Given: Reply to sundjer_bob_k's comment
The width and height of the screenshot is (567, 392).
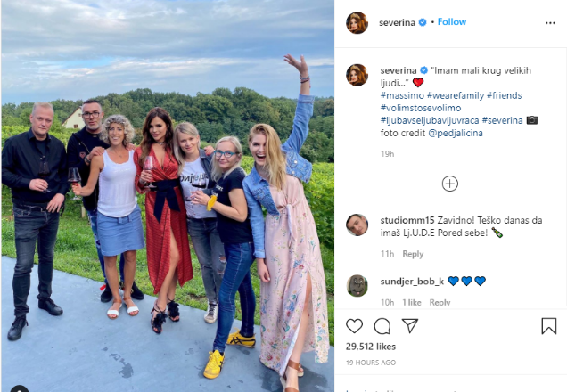Looking at the screenshot, I should [x=440, y=302].
